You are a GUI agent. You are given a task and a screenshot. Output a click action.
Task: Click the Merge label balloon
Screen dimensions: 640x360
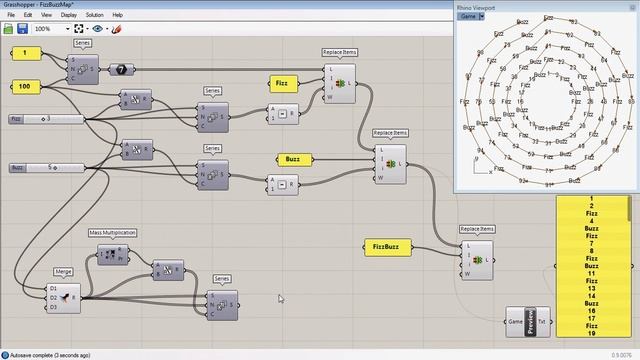click(63, 271)
